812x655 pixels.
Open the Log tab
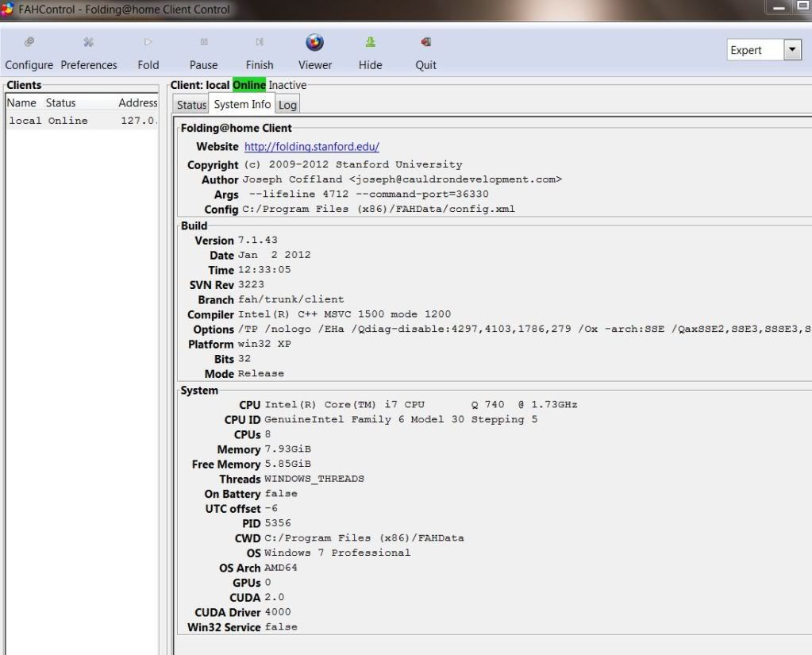[287, 105]
